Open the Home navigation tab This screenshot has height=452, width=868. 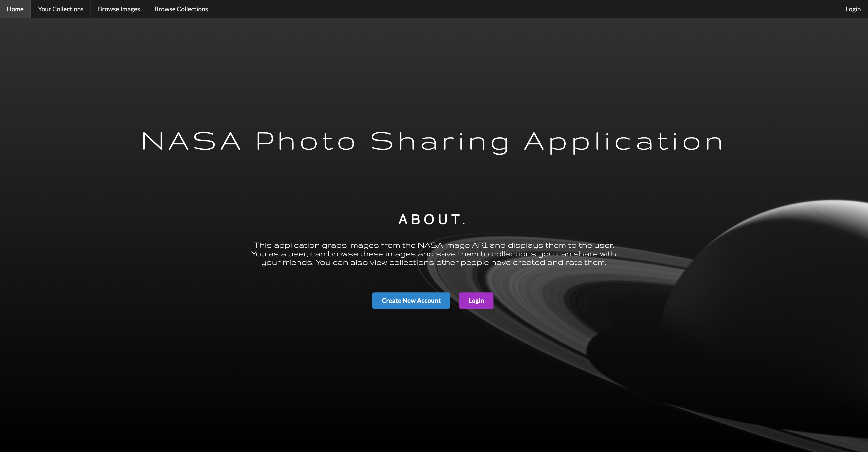[x=15, y=9]
